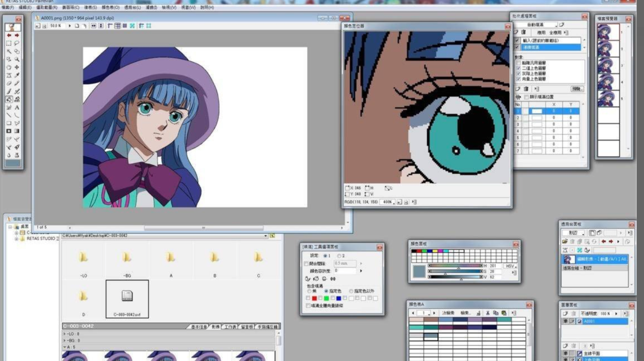The image size is (644, 361).
Task: Open the 顏色表(O) menu
Action: click(110, 8)
